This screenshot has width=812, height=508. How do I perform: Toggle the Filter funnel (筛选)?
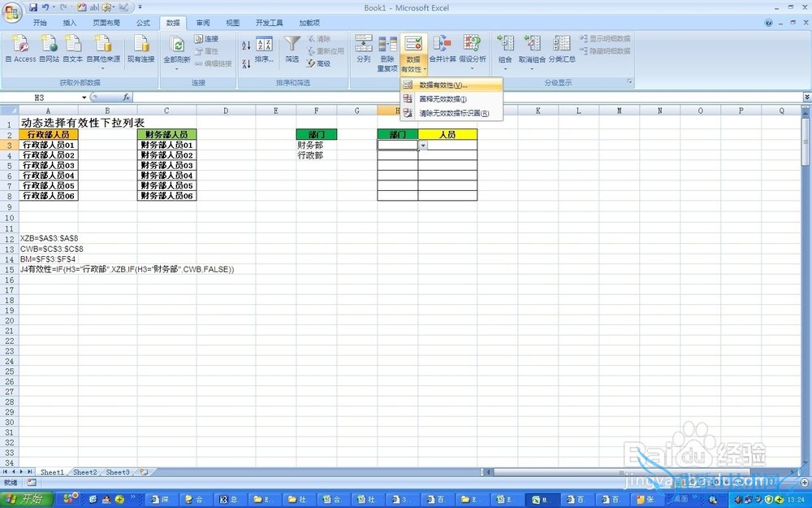point(292,50)
